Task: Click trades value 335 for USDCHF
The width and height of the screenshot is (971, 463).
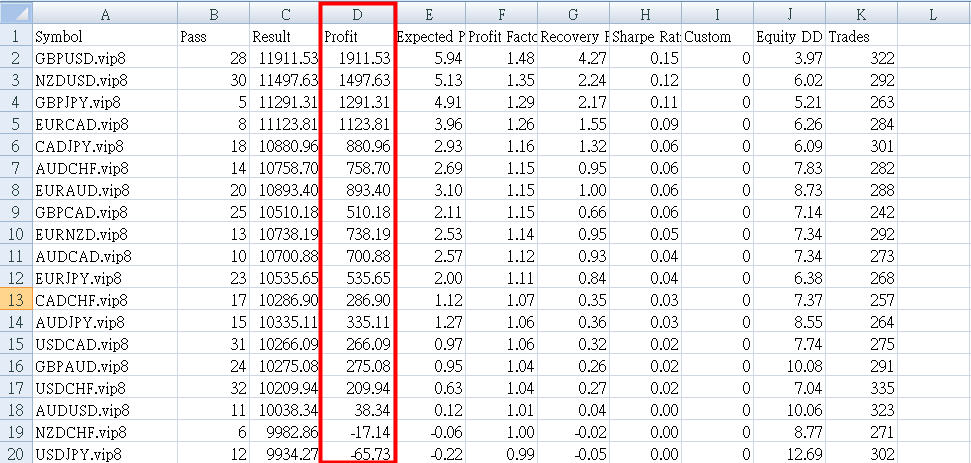Action: pyautogui.click(x=861, y=388)
